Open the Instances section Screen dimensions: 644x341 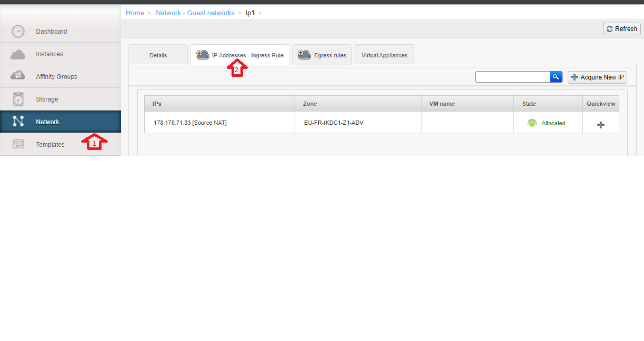coord(60,54)
